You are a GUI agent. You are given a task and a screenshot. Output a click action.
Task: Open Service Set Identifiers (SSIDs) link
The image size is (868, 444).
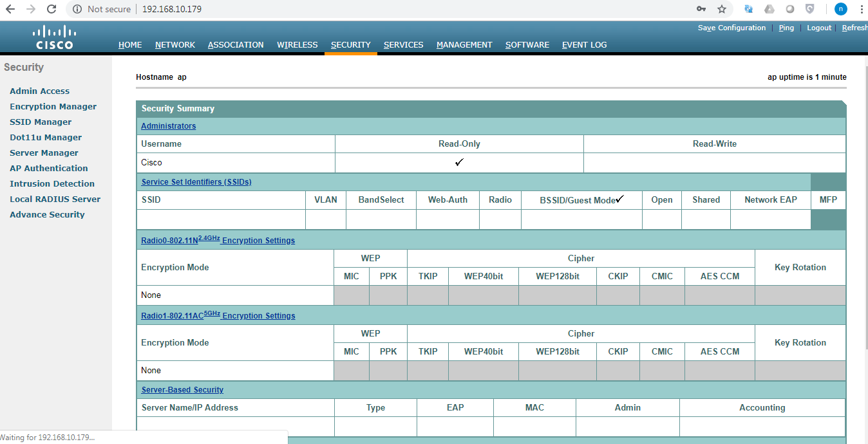point(196,181)
